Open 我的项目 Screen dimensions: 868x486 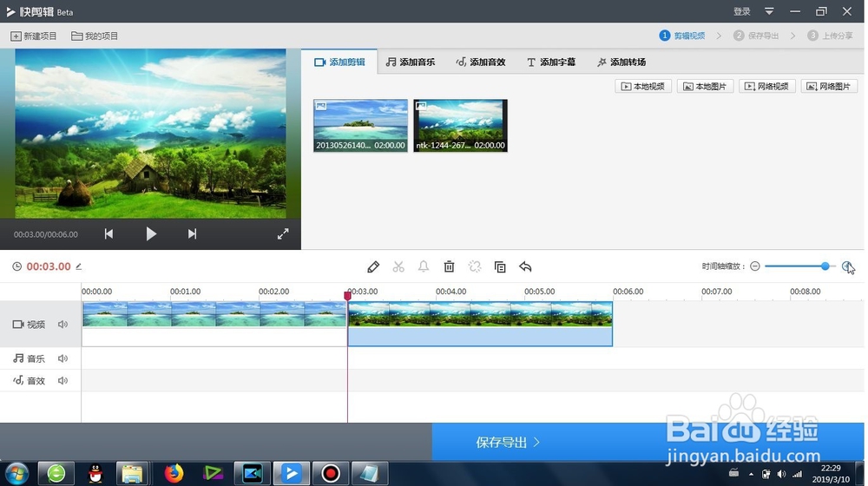coord(95,36)
